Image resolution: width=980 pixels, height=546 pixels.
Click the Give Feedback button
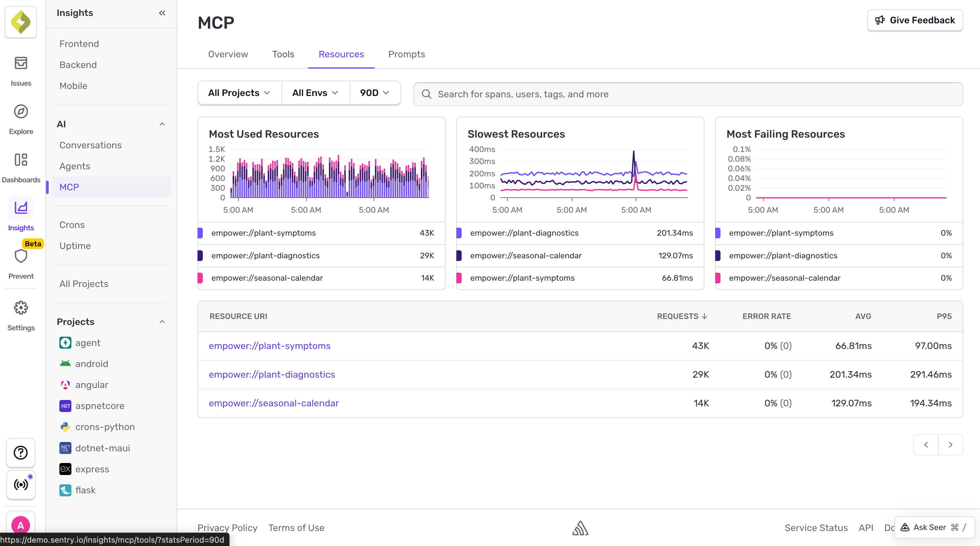915,20
